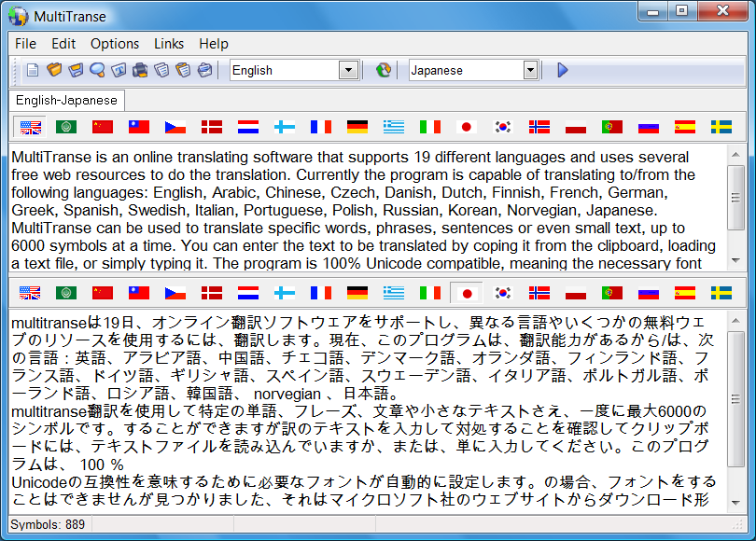The height and width of the screenshot is (541, 756).
Task: Open the Options menu
Action: pyautogui.click(x=115, y=44)
